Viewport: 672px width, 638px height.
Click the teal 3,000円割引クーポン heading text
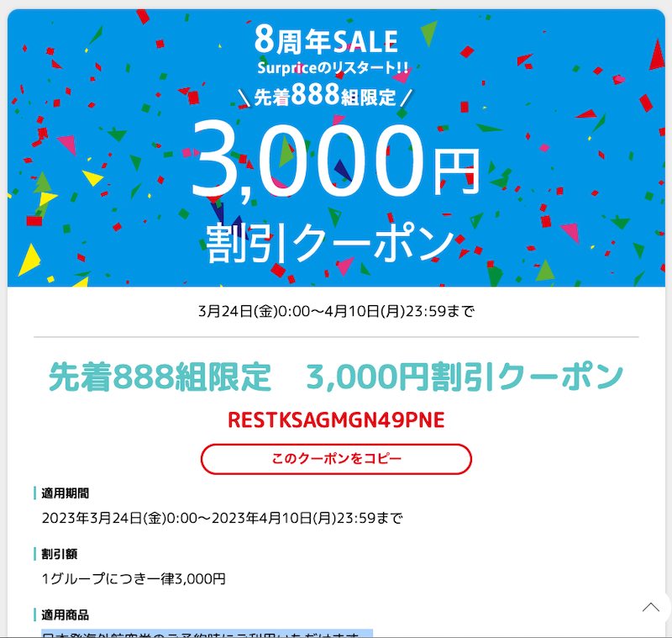[x=465, y=377]
